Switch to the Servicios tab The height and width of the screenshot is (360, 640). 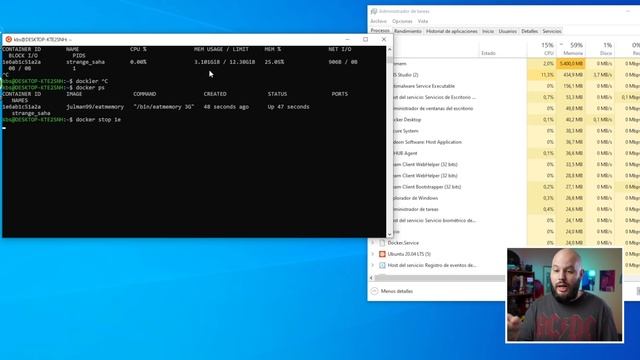(x=552, y=31)
